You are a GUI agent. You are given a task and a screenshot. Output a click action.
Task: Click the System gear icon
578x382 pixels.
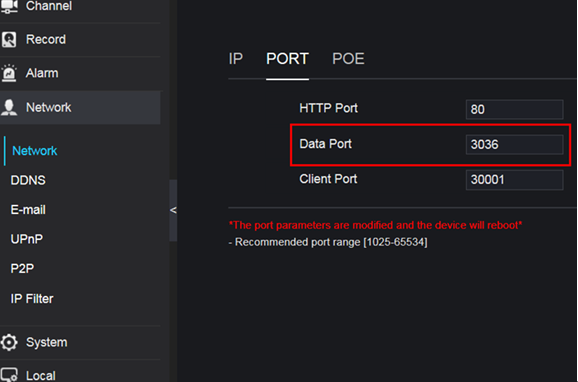(9, 342)
